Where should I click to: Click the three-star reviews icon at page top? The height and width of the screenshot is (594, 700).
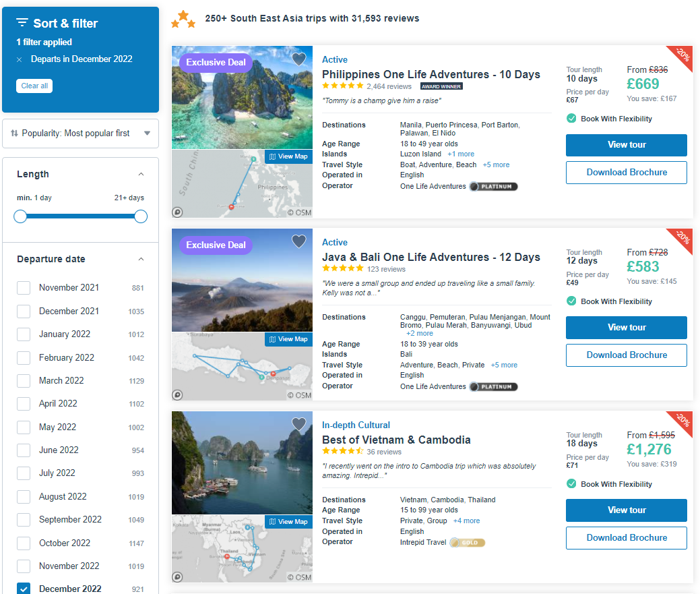coord(183,19)
